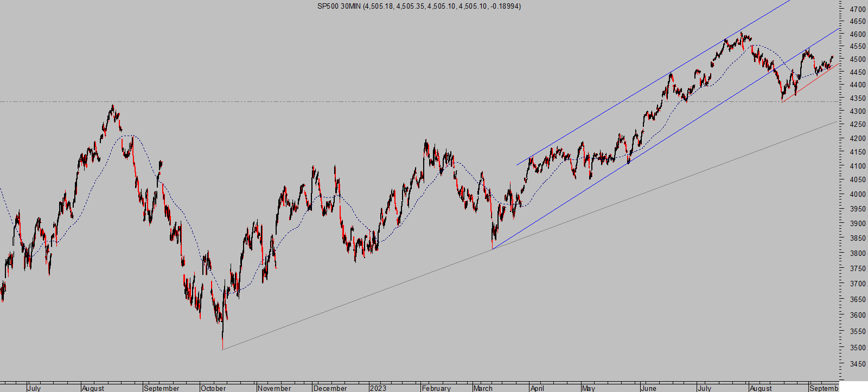Select the 3900 price axis label
The height and width of the screenshot is (392, 868).
pos(858,223)
